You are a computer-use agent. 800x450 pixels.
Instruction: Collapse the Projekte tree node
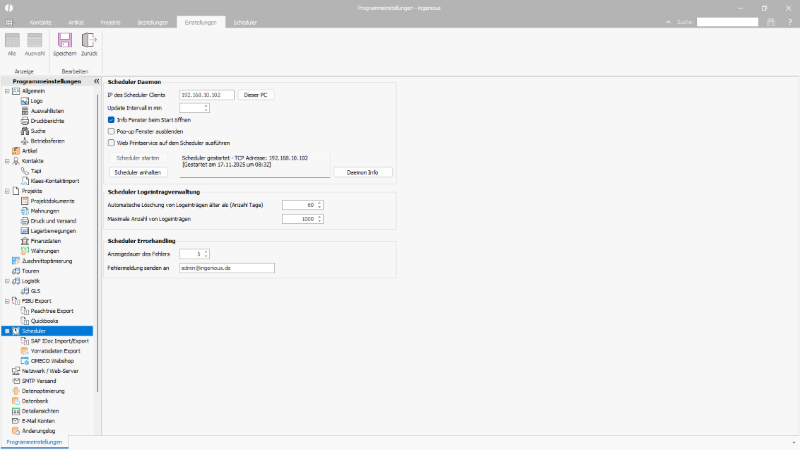click(x=7, y=191)
